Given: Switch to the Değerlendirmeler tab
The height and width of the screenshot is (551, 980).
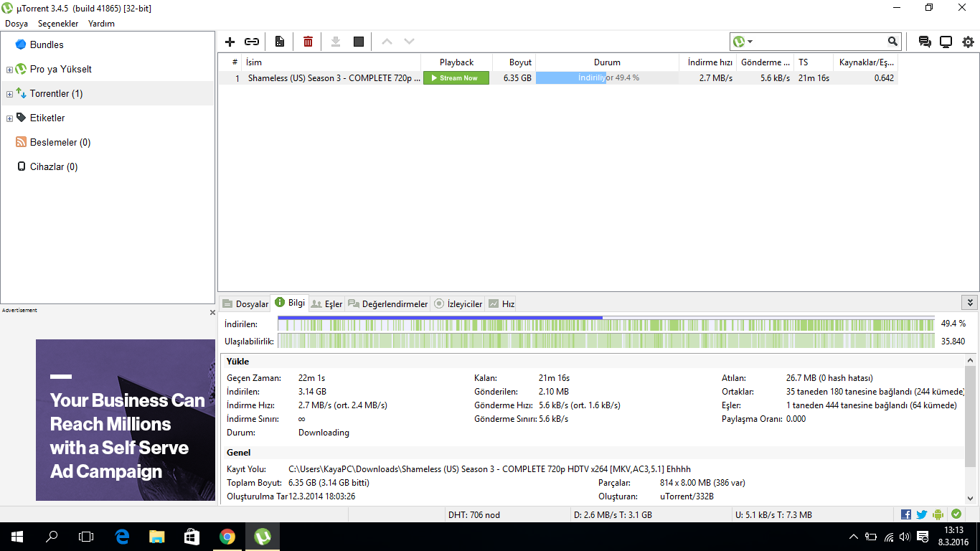Looking at the screenshot, I should [x=388, y=303].
